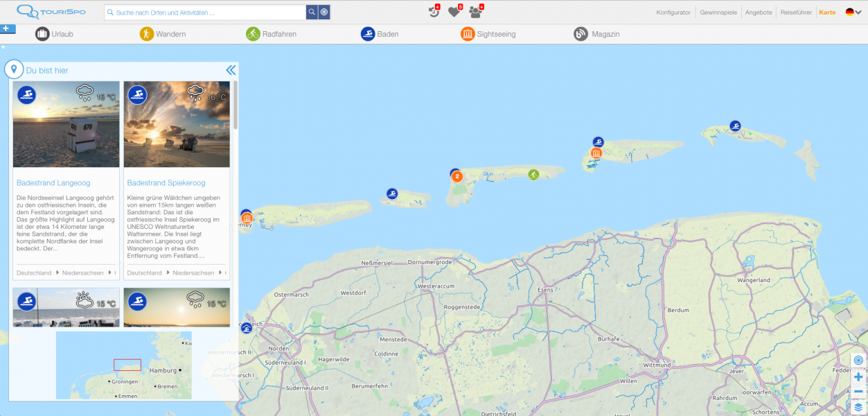Click the swimming badge on the Langeoog card
This screenshot has width=868, height=416.
coord(26,95)
